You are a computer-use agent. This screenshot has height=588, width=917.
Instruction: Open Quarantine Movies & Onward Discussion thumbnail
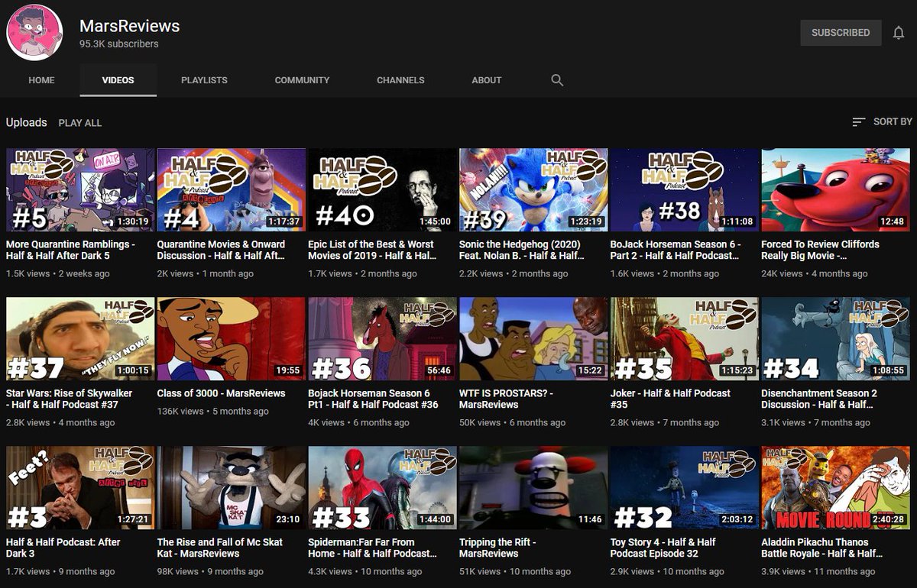[232, 189]
